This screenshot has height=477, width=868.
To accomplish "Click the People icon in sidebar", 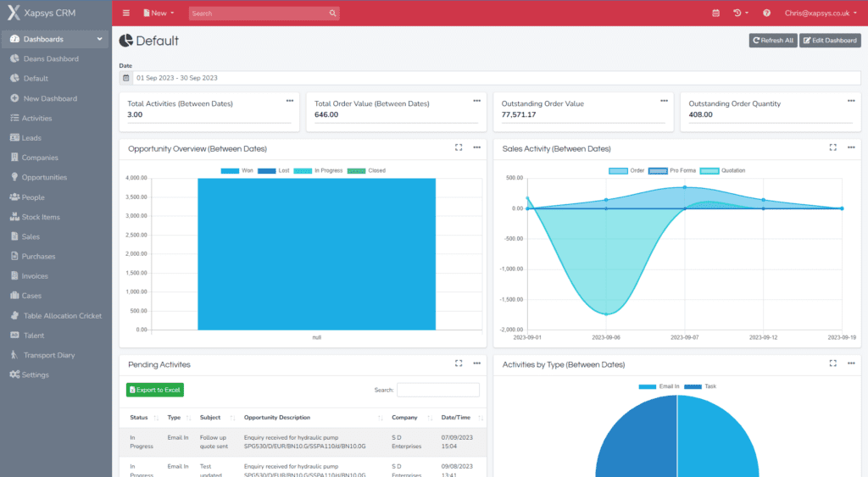I will 14,197.
